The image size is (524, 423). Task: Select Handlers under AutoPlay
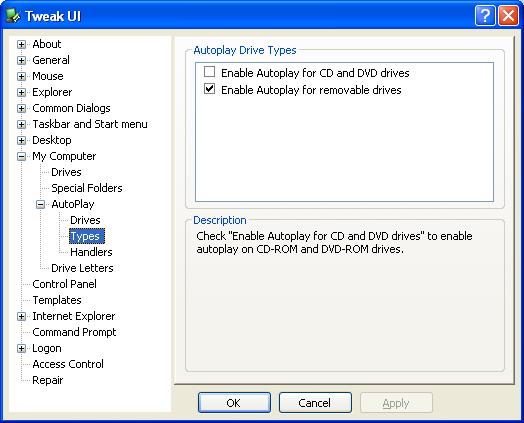pyautogui.click(x=91, y=252)
